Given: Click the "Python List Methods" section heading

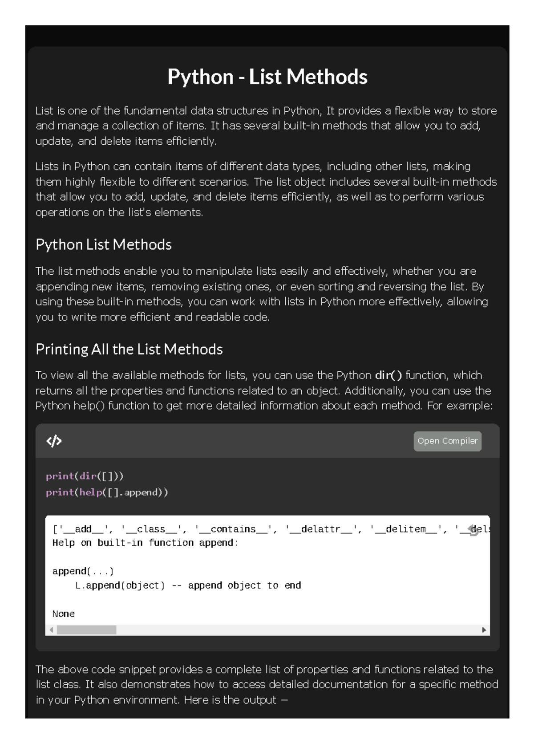Looking at the screenshot, I should 104,244.
